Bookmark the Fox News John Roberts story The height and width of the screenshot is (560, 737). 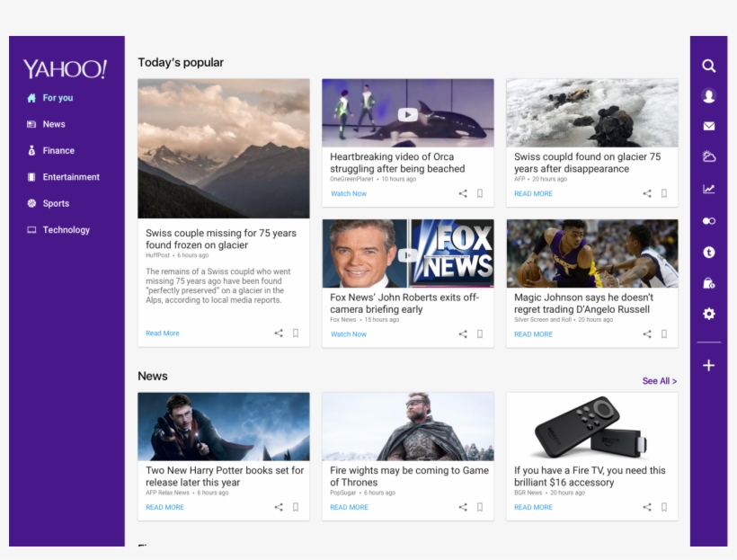click(x=480, y=333)
